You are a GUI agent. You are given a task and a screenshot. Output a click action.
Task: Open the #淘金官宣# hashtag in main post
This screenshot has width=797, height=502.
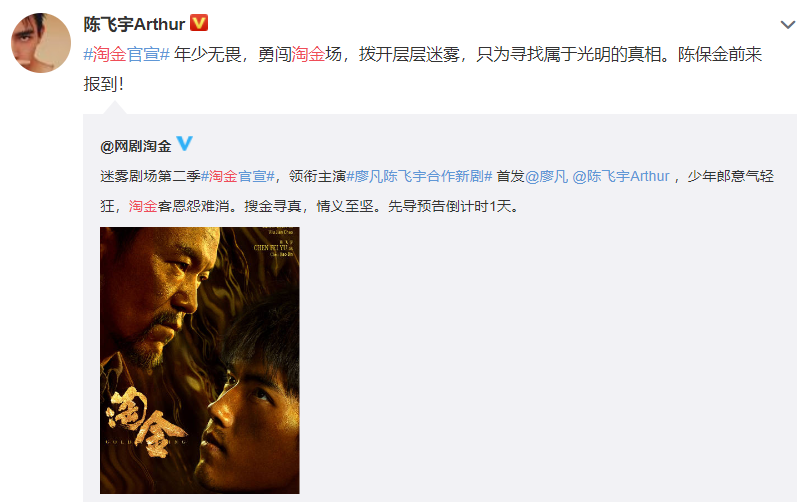127,54
